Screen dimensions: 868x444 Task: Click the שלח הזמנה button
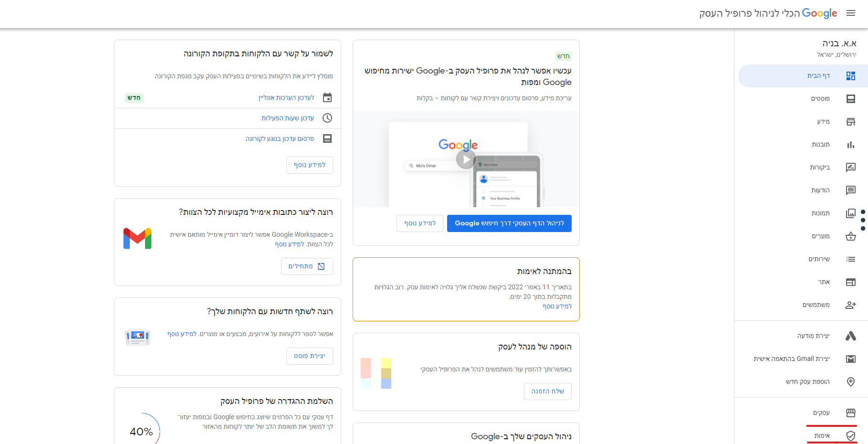coord(547,391)
